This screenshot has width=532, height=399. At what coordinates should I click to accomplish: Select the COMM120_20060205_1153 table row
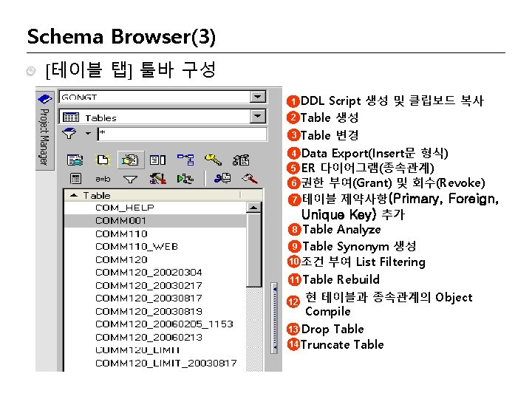tap(155, 324)
